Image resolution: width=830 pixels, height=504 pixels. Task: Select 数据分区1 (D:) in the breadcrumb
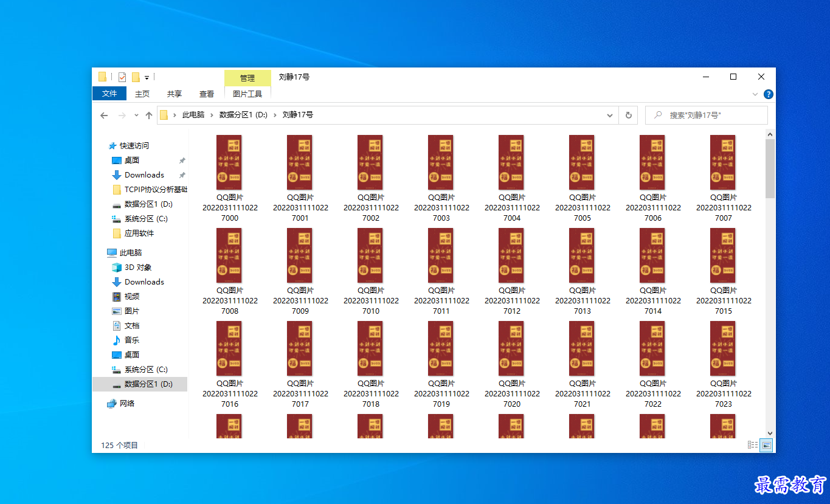(x=243, y=115)
